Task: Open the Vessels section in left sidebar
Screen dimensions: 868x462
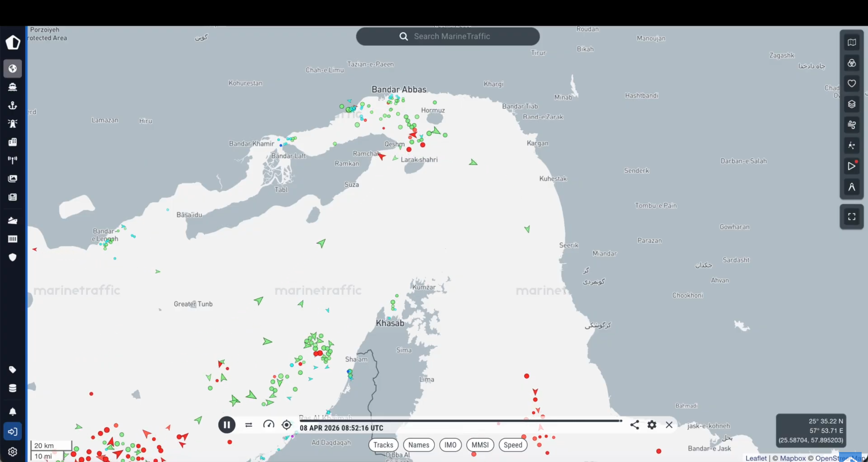Action: click(13, 87)
